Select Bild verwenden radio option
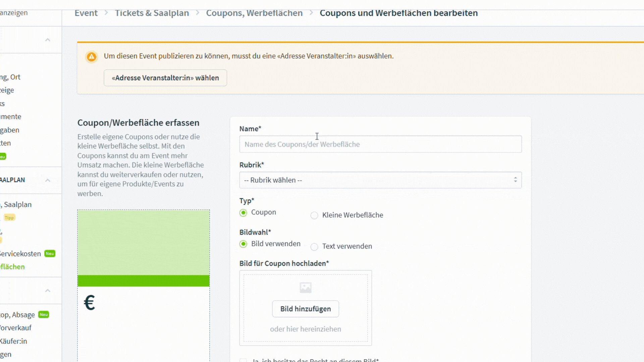The image size is (644, 362). (x=243, y=244)
